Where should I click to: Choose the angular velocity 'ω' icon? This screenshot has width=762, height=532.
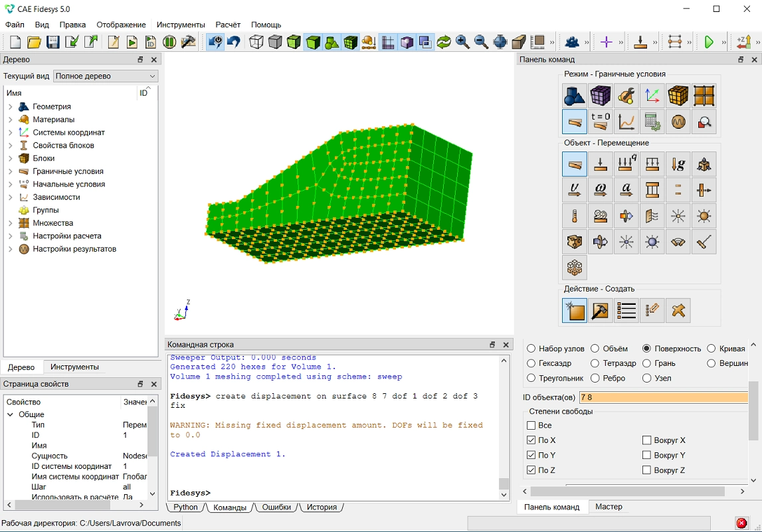tap(600, 190)
